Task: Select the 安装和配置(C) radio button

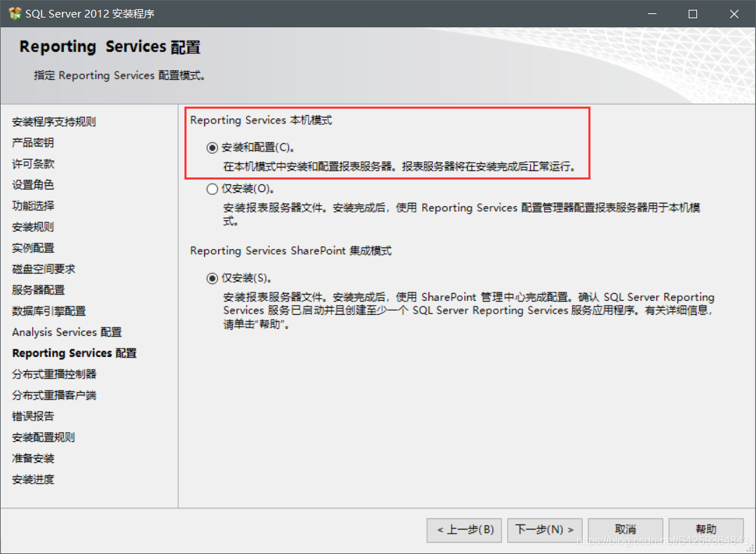Action: tap(212, 147)
